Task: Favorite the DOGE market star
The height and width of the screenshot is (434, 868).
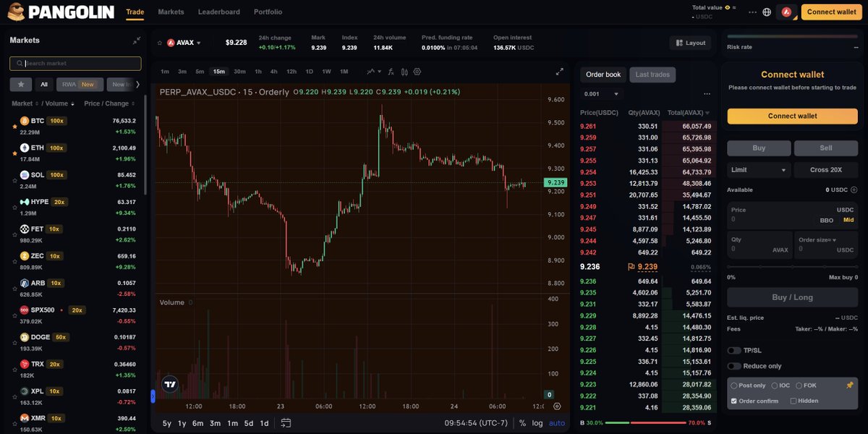Action: (x=14, y=343)
